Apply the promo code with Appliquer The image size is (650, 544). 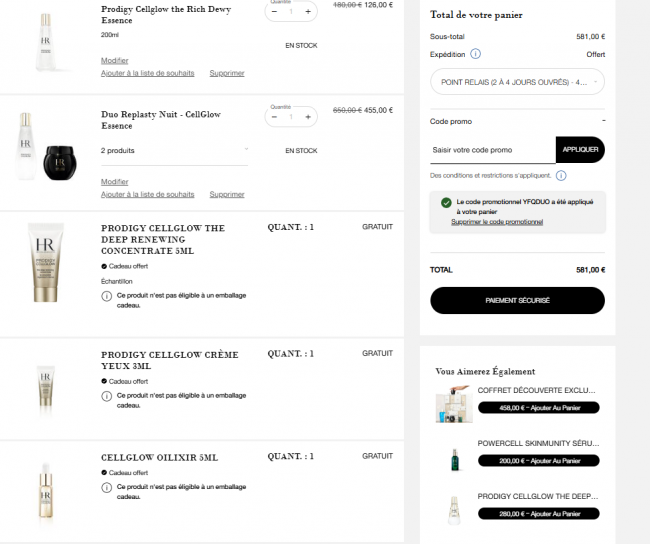[x=580, y=150]
